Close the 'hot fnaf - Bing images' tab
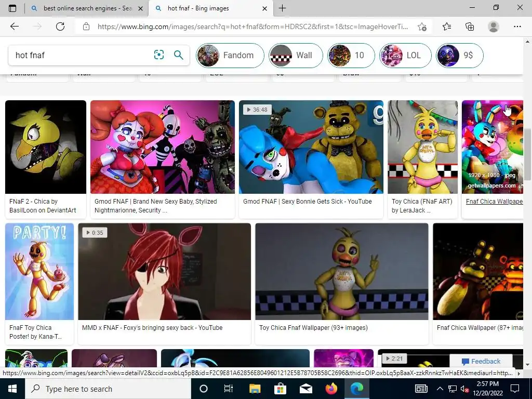This screenshot has height=399, width=532. tap(265, 8)
